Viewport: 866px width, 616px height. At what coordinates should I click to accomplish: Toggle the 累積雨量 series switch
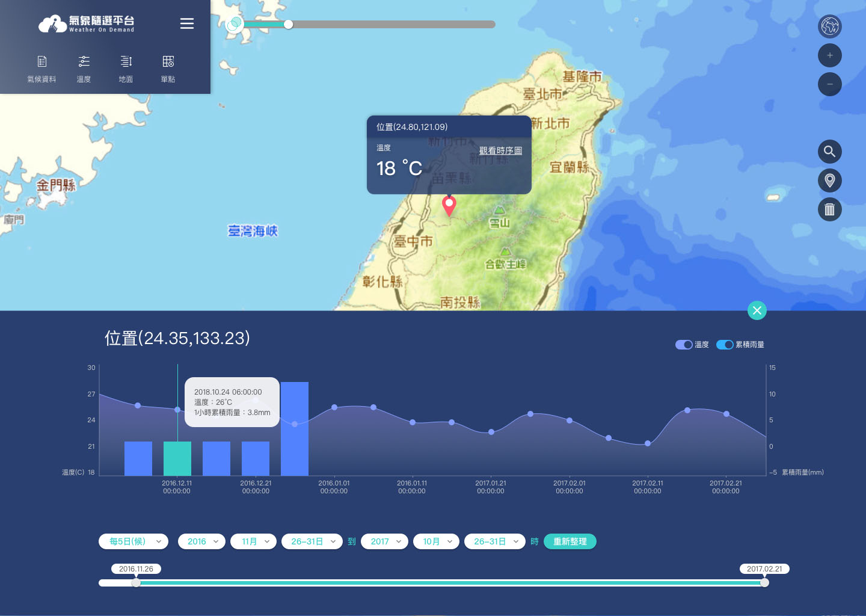tap(725, 345)
